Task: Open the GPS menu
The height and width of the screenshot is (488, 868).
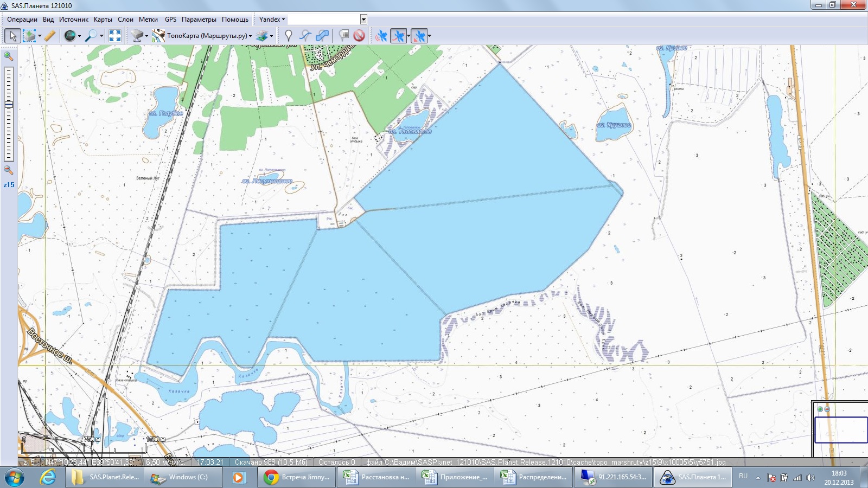Action: [x=171, y=20]
